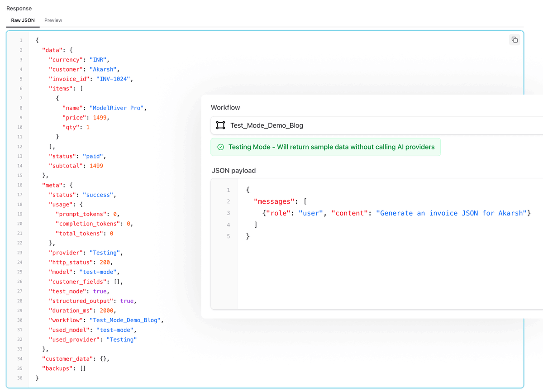Click the Workflow label above the selector
The height and width of the screenshot is (392, 543).
(225, 108)
